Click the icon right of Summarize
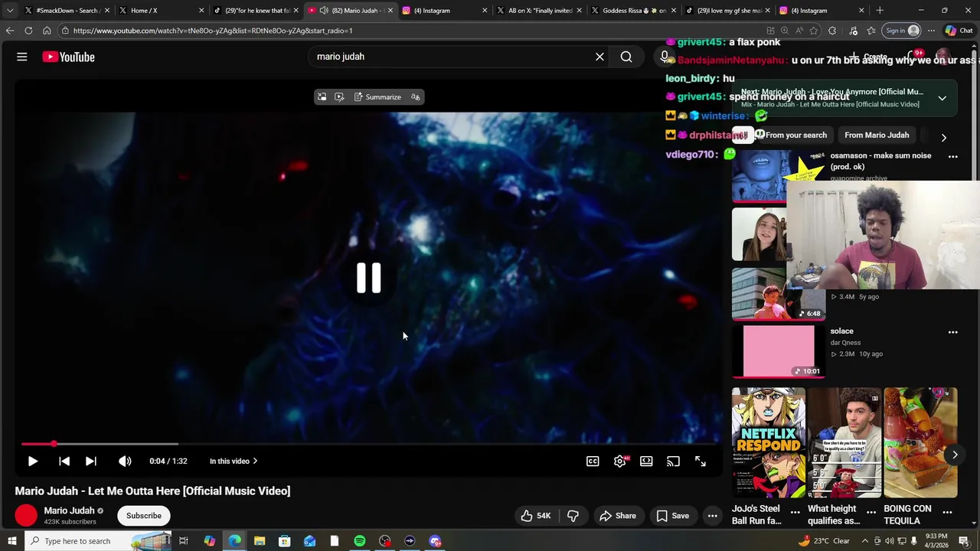Viewport: 980px width, 551px height. tap(416, 97)
